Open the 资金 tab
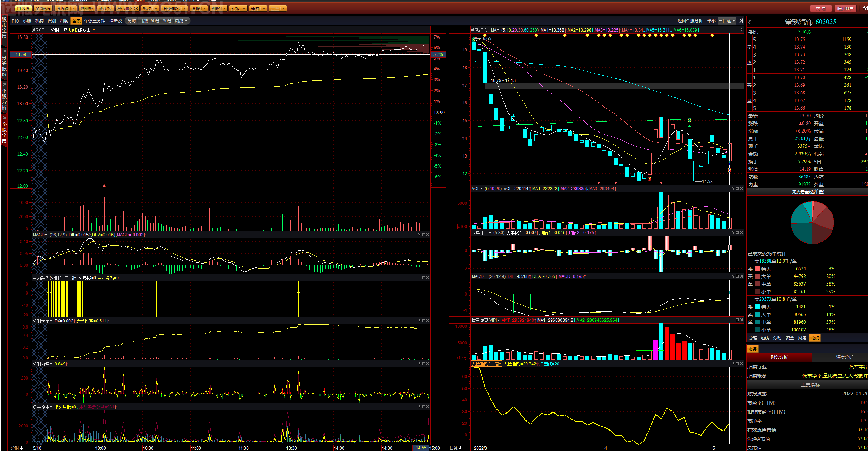 coord(790,338)
